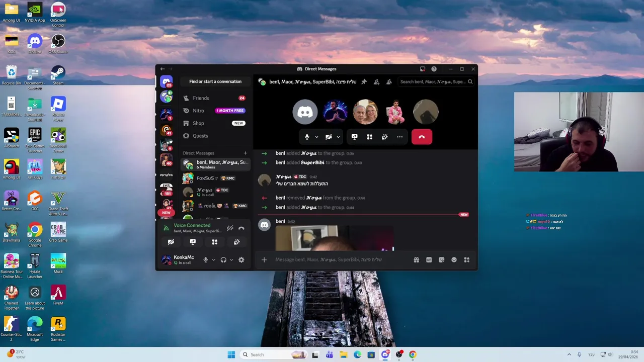This screenshot has height=362, width=644.
Task: Send a gift icon in message bar
Action: (x=416, y=260)
